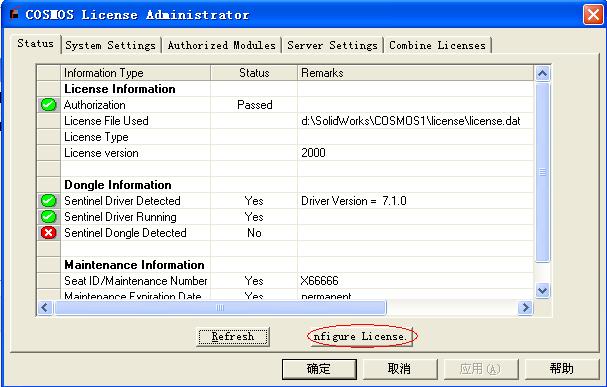Click Yes status for Seat ID/Maintenance Number
The image size is (607, 387).
pyautogui.click(x=254, y=281)
